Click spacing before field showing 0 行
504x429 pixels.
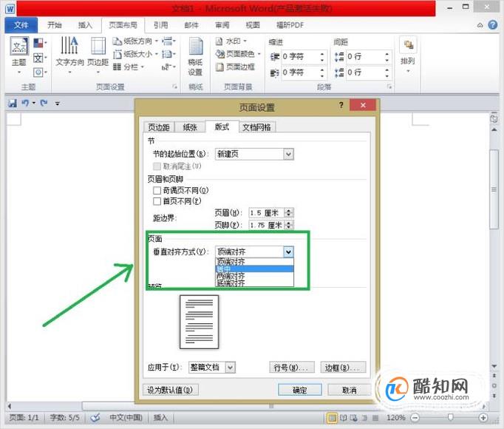pos(364,57)
